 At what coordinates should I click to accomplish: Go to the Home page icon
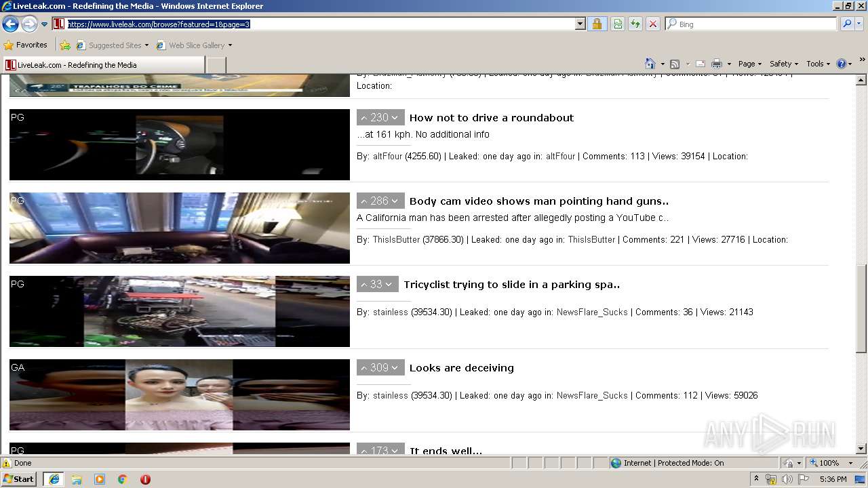[650, 64]
